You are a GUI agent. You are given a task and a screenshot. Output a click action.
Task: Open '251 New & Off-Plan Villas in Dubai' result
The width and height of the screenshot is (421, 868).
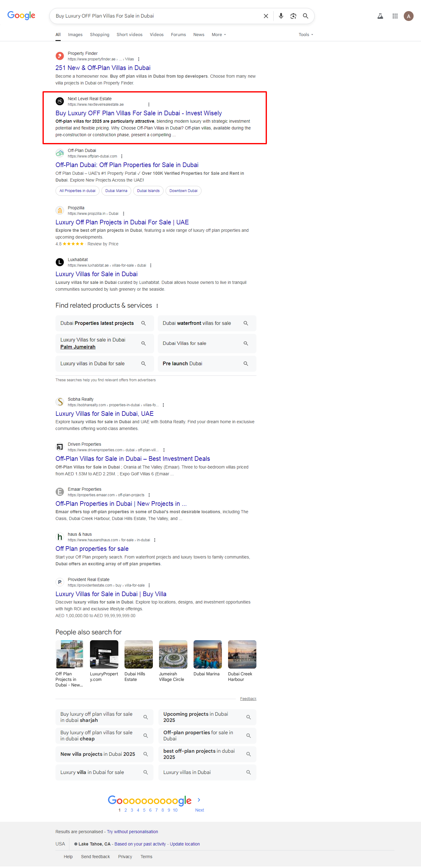103,68
